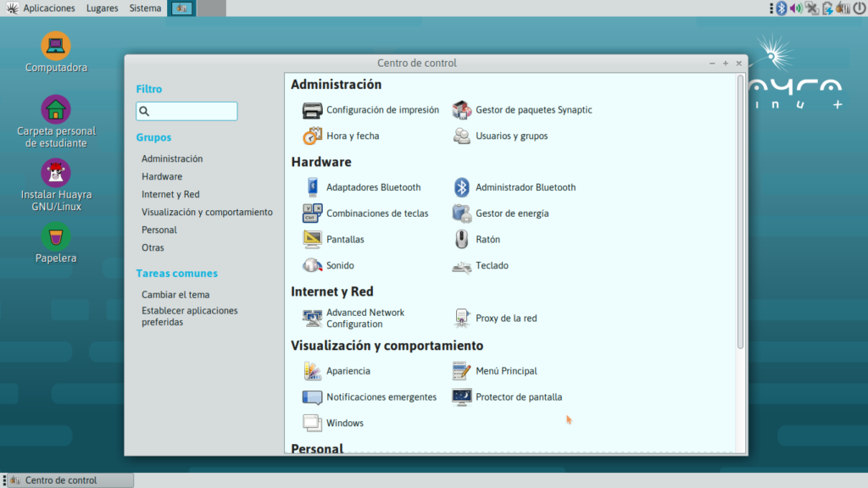Click Establecer aplicaciones preferidas
Viewport: 868px width, 488px height.
[x=190, y=316]
